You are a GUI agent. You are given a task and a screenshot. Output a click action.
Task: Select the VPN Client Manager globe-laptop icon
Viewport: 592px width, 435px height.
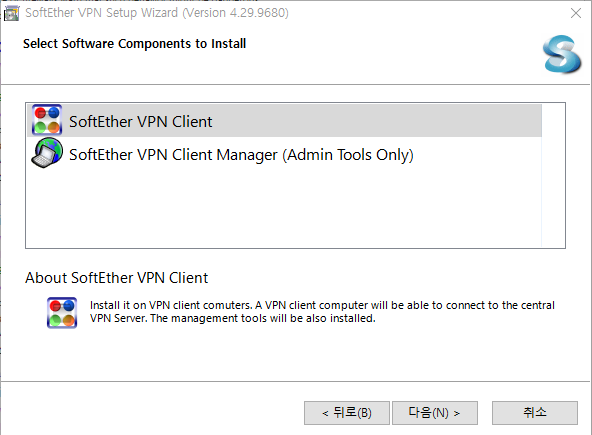point(47,153)
